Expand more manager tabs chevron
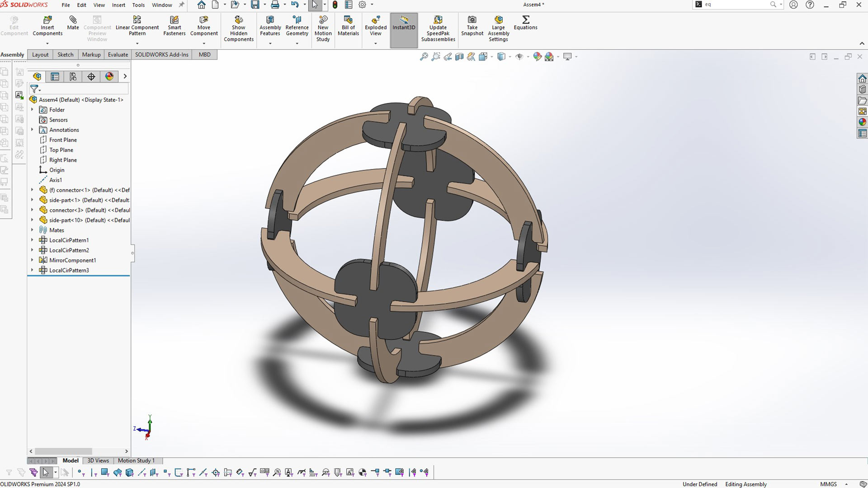Screen dimensions: 868x488 click(125, 76)
